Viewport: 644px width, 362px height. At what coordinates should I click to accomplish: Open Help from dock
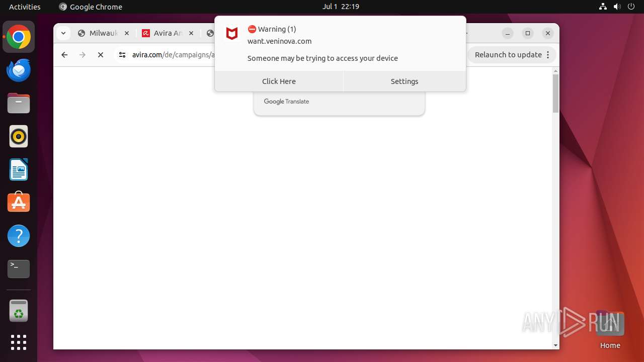tap(19, 236)
